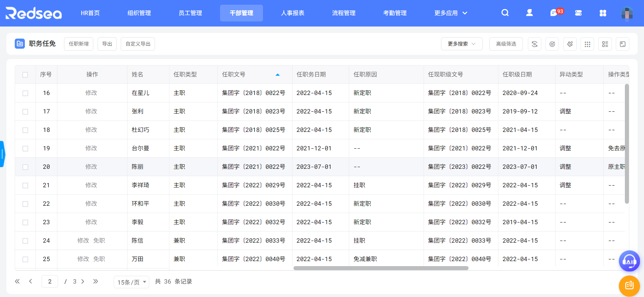Switch to the 人事报表 tab
644x297 pixels.
(292, 13)
